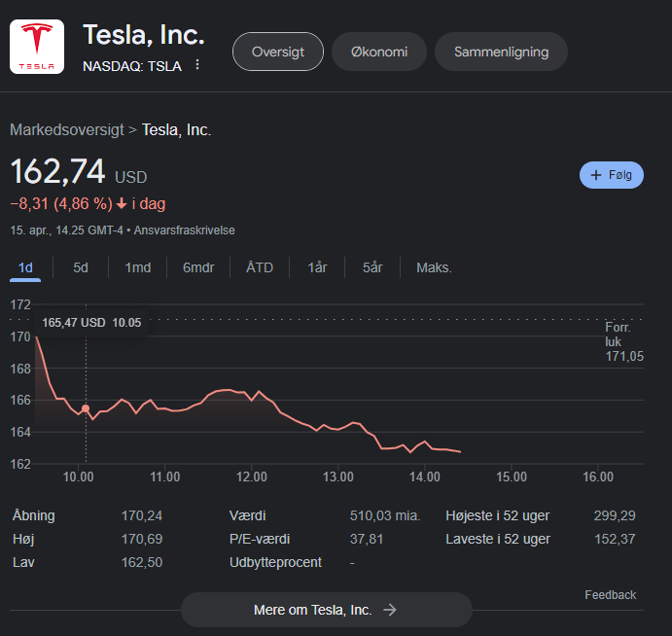Switch chart to Maks. range
The width and height of the screenshot is (672, 636).
[434, 267]
